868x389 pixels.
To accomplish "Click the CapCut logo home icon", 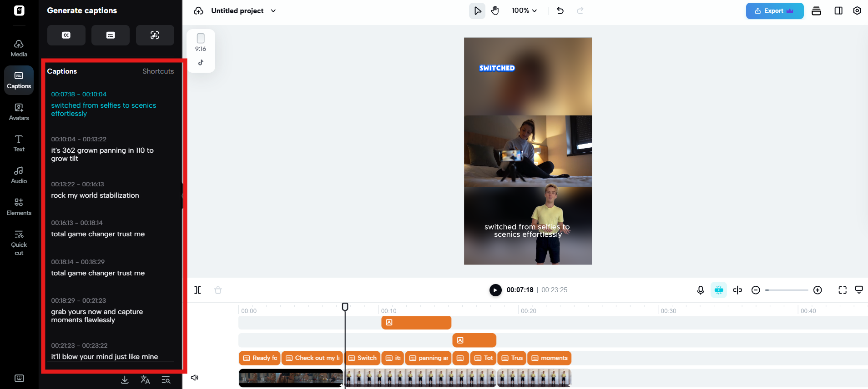I will click(19, 10).
